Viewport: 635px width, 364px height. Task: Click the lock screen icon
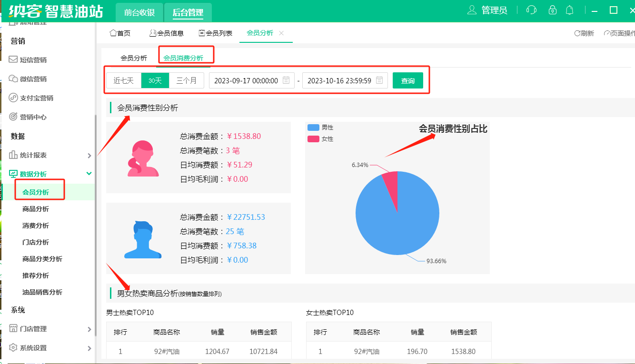tap(552, 10)
